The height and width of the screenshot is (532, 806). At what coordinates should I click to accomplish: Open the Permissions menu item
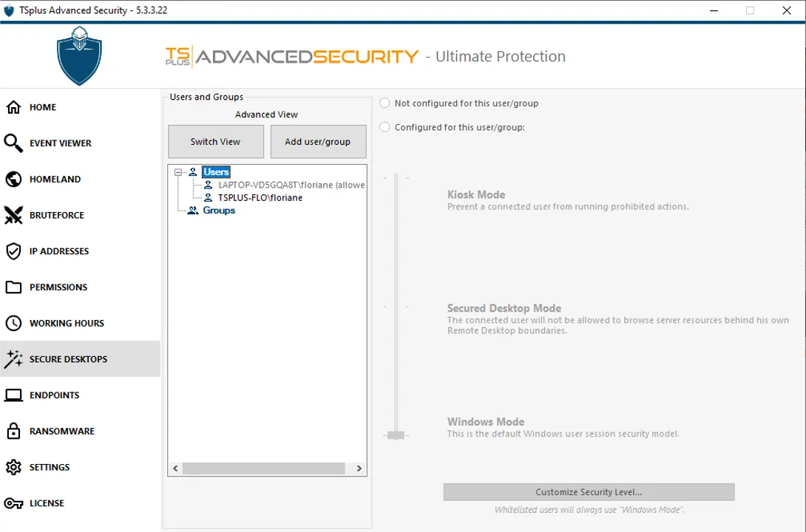58,287
